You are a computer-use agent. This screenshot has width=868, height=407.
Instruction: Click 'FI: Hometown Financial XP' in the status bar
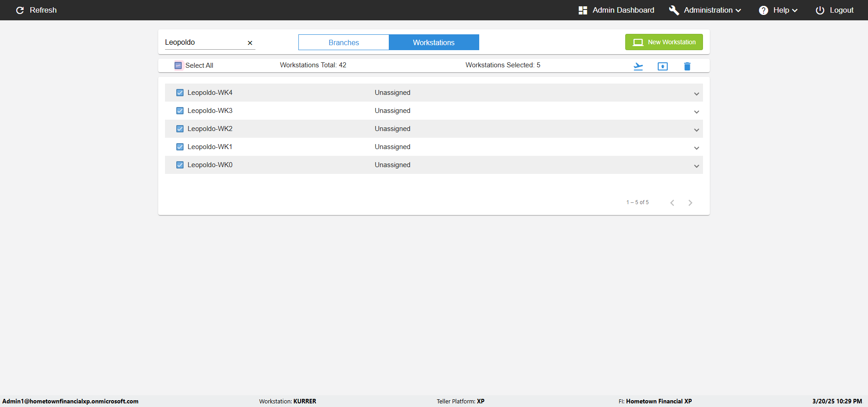[655, 401]
